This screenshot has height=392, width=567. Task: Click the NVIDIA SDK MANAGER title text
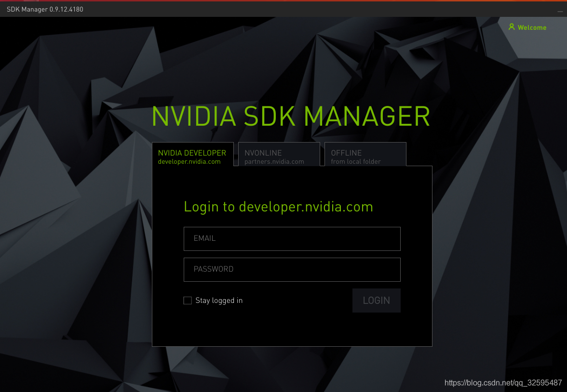tap(291, 117)
